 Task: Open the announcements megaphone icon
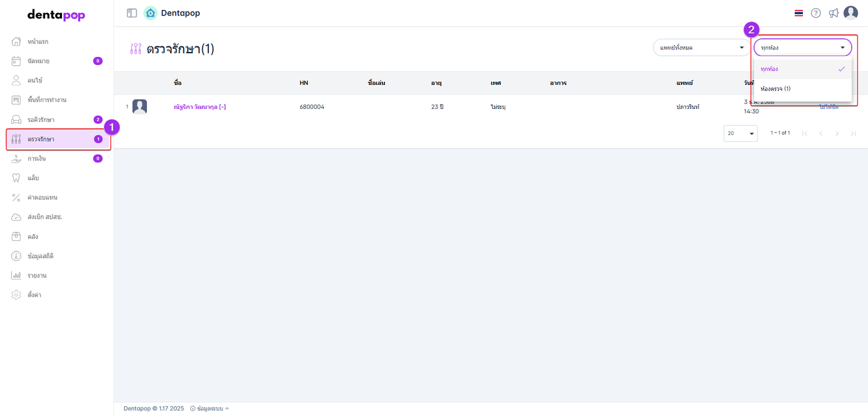coord(834,13)
